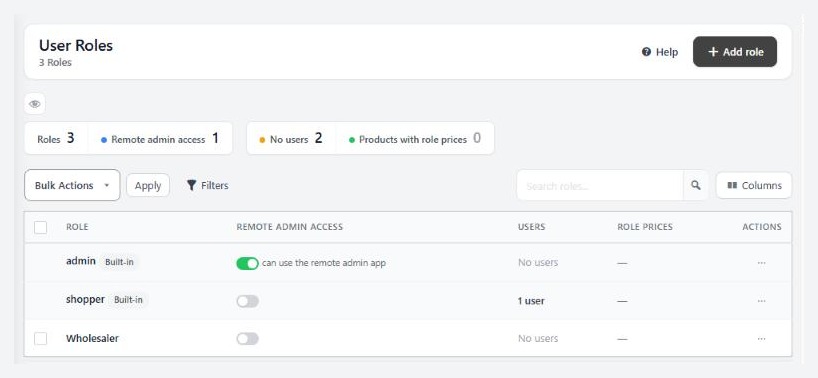The width and height of the screenshot is (818, 378).
Task: Click the USERS column header
Action: 532,227
